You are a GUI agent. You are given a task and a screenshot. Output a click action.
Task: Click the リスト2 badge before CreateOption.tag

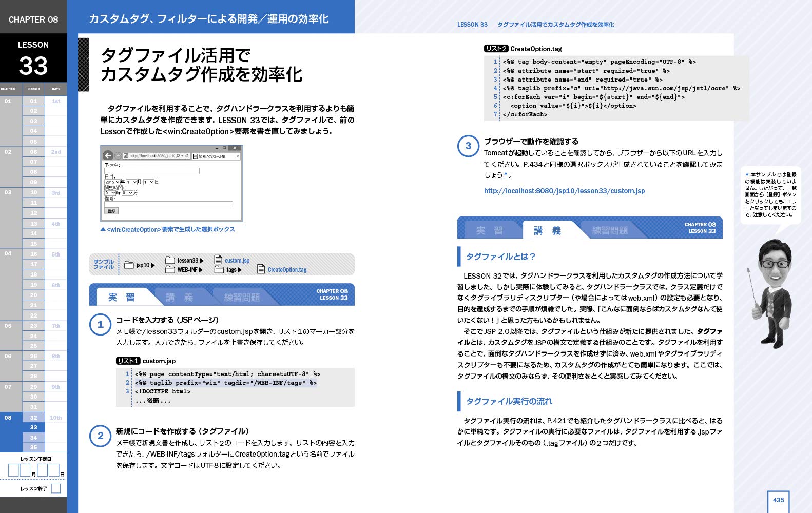496,49
